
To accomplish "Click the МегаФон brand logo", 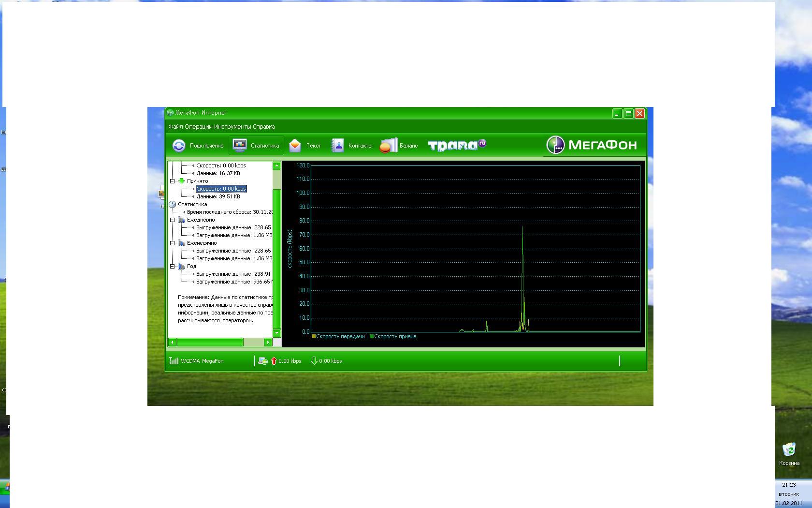I will pyautogui.click(x=592, y=145).
